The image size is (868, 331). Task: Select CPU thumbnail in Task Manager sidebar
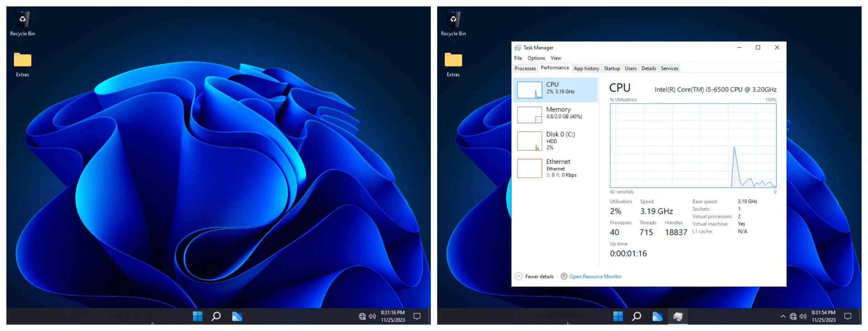pos(529,90)
